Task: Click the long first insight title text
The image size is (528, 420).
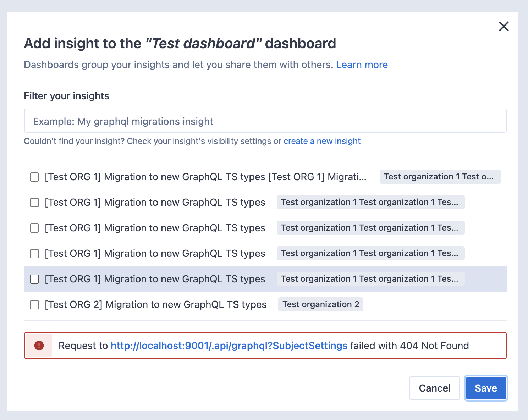Action: [205, 177]
